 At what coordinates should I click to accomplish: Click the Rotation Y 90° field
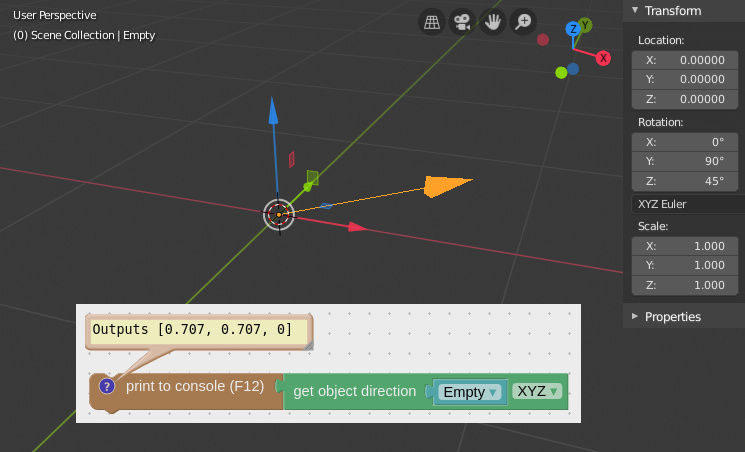coord(685,161)
